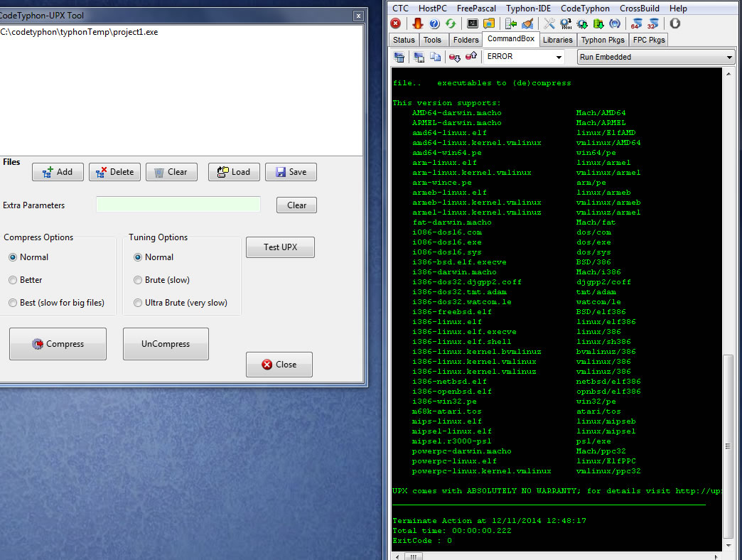Clear the Extra Parameters field with its Clear button
This screenshot has height=560, width=742.
coord(296,205)
